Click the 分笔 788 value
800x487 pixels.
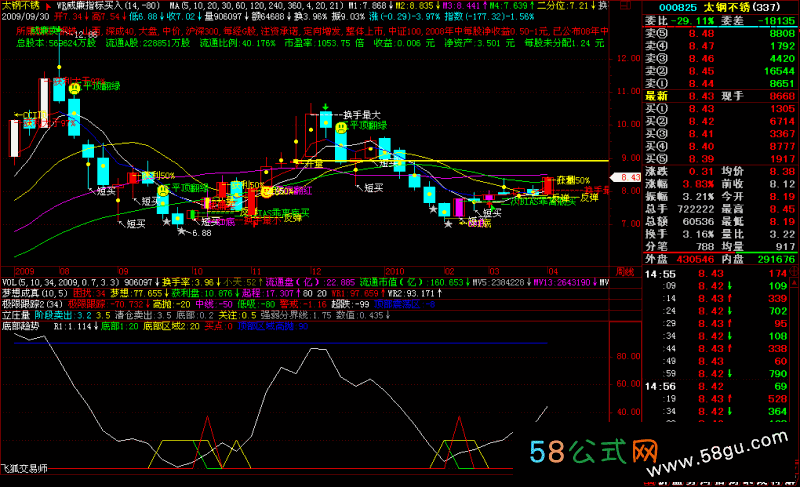[705, 246]
